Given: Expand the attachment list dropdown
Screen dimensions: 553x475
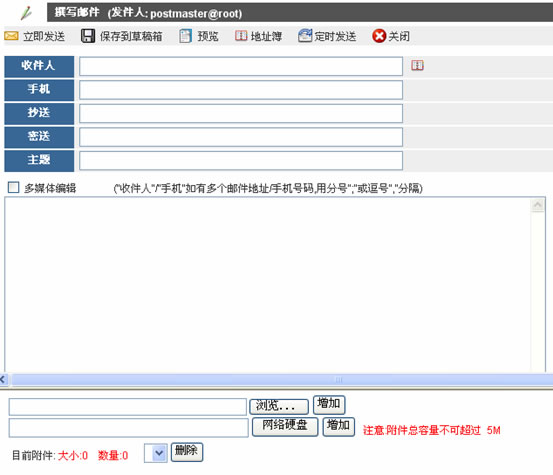Looking at the screenshot, I should pyautogui.click(x=156, y=453).
